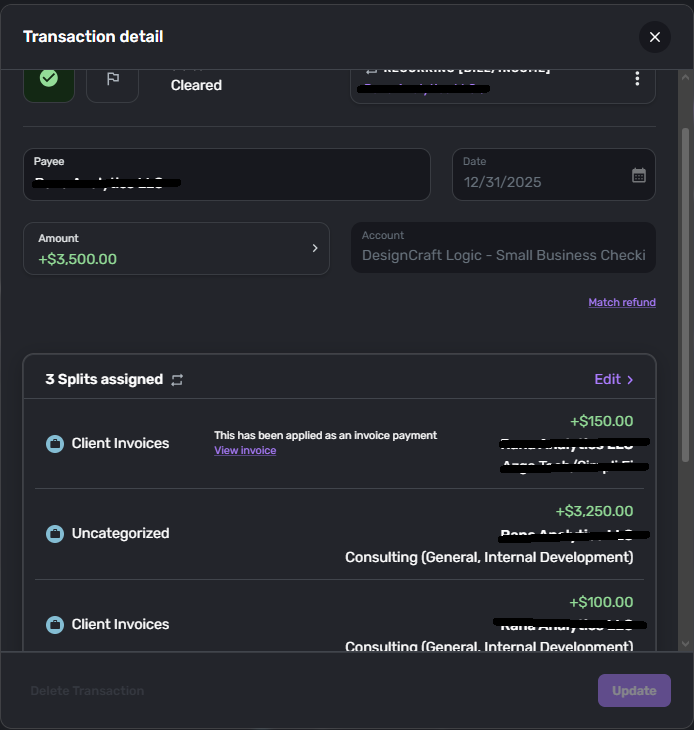The height and width of the screenshot is (730, 694).
Task: Click the dialog's vertical scrollbar
Action: [x=685, y=300]
